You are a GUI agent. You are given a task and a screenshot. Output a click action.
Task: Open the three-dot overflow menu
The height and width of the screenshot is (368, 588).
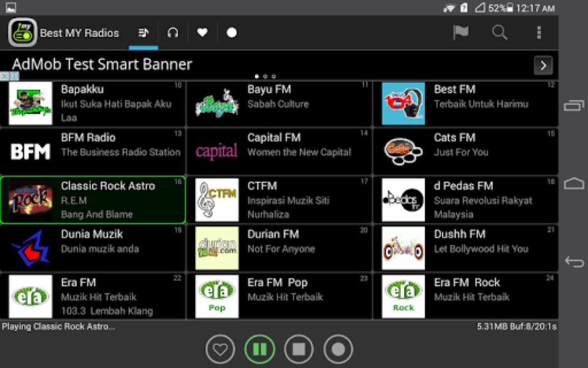[539, 33]
